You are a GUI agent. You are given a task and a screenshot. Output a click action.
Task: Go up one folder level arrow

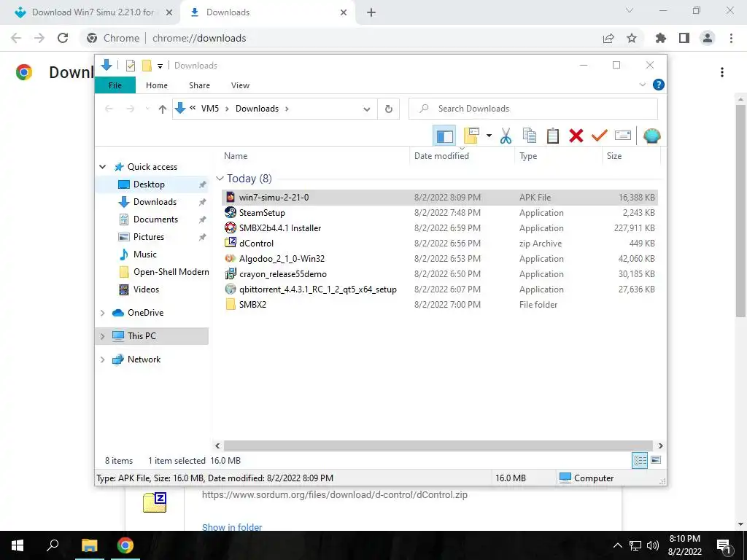click(163, 109)
